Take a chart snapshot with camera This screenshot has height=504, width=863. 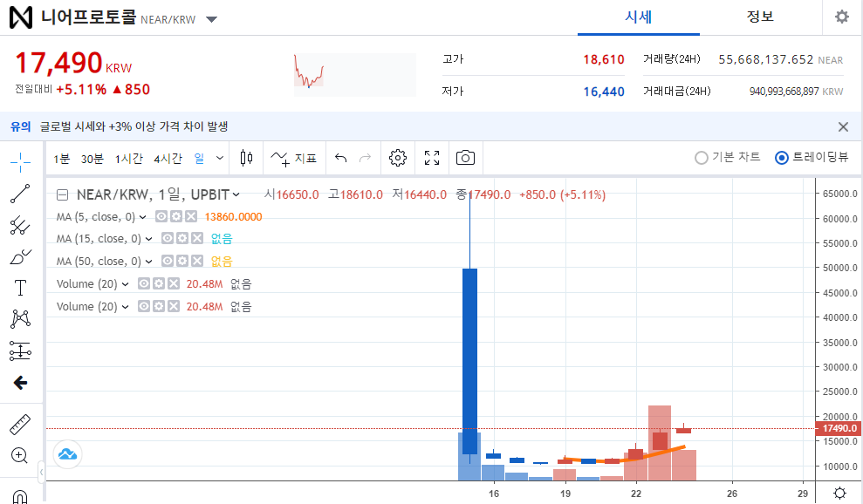(x=466, y=159)
